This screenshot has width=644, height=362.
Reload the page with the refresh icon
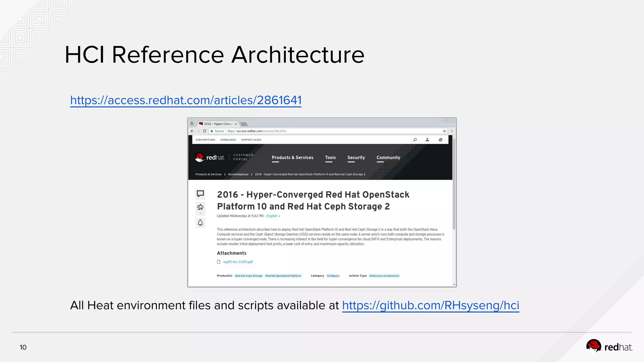click(x=204, y=131)
